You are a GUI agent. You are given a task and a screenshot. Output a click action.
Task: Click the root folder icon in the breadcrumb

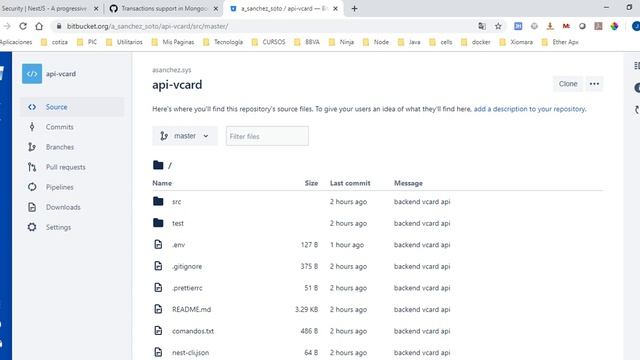tap(158, 165)
